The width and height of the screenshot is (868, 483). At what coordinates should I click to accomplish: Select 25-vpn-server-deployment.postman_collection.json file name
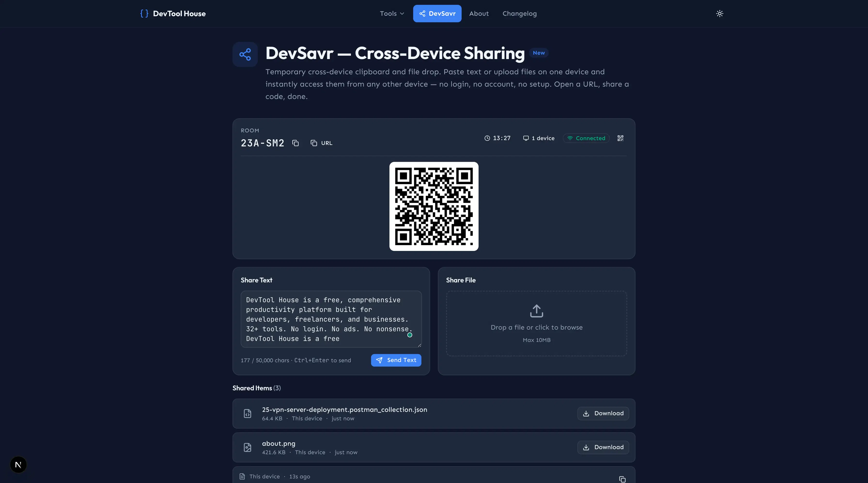tap(344, 410)
